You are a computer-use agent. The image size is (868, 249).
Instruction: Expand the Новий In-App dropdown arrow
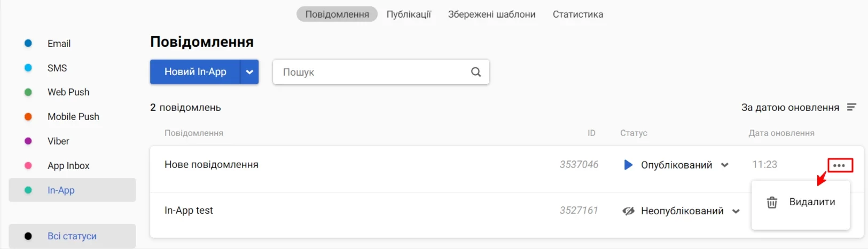(x=249, y=72)
